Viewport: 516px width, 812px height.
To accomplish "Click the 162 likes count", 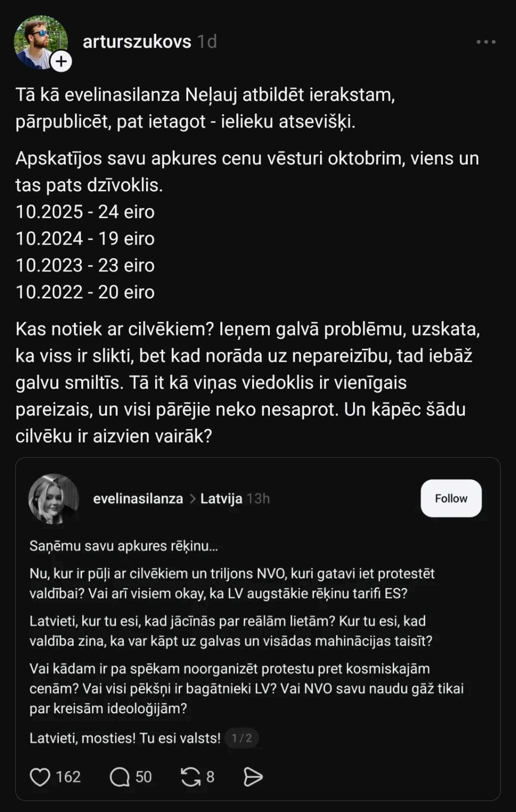I will click(x=68, y=776).
